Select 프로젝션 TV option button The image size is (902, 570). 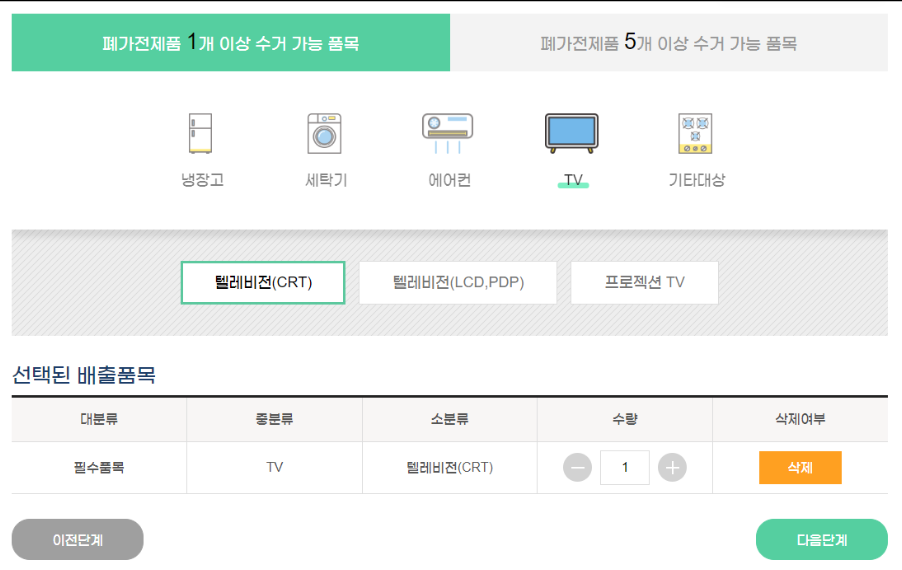644,282
